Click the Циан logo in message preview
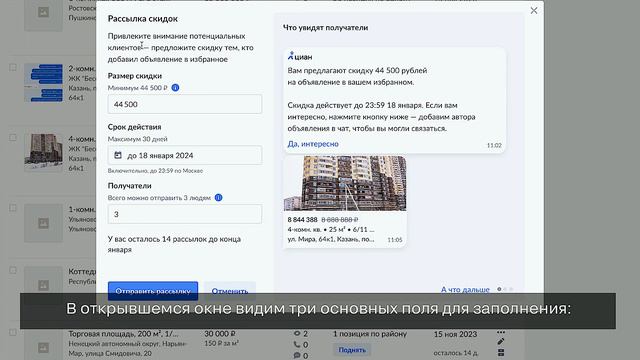The width and height of the screenshot is (640, 360). pyautogui.click(x=300, y=57)
